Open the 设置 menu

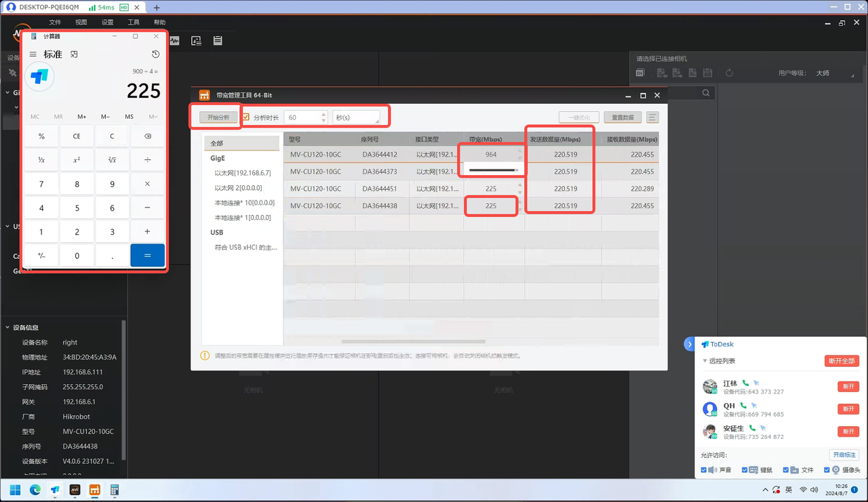(x=107, y=22)
